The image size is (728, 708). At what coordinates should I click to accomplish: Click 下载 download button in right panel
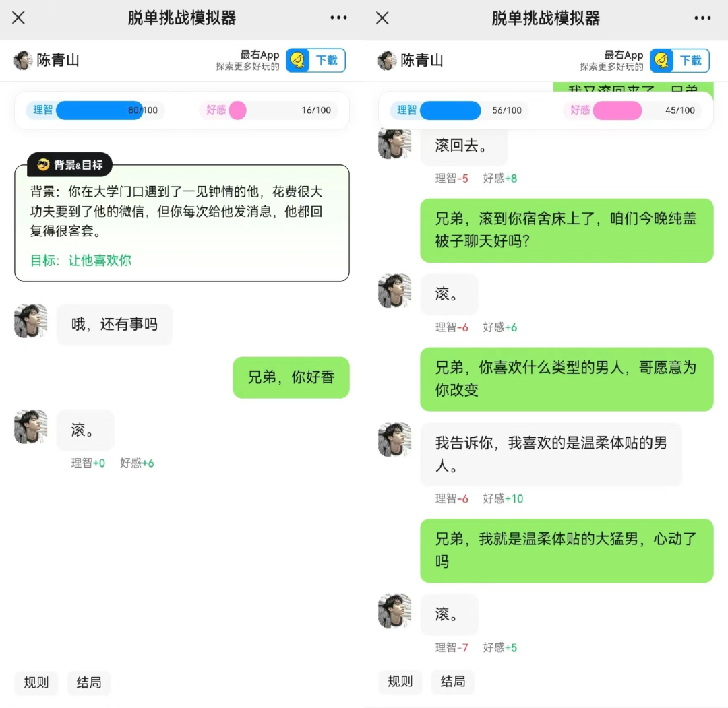[691, 61]
